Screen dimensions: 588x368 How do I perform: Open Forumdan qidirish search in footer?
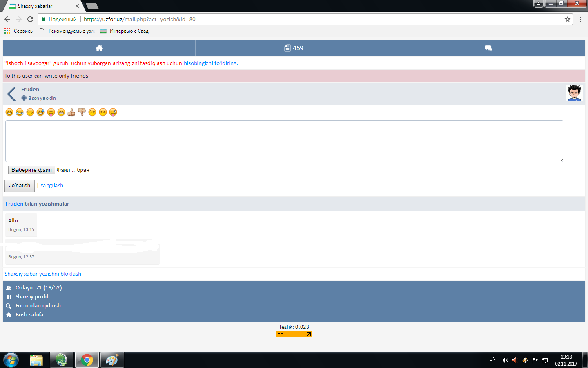click(38, 306)
